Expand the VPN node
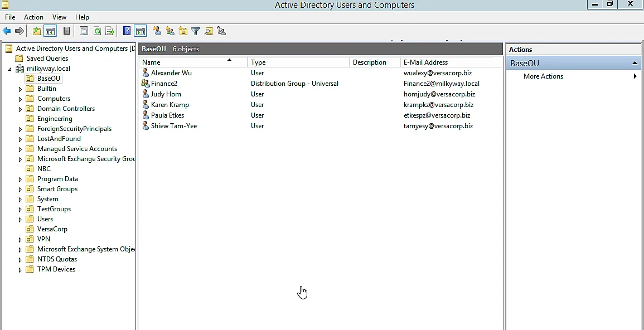This screenshot has width=644, height=330. 20,240
